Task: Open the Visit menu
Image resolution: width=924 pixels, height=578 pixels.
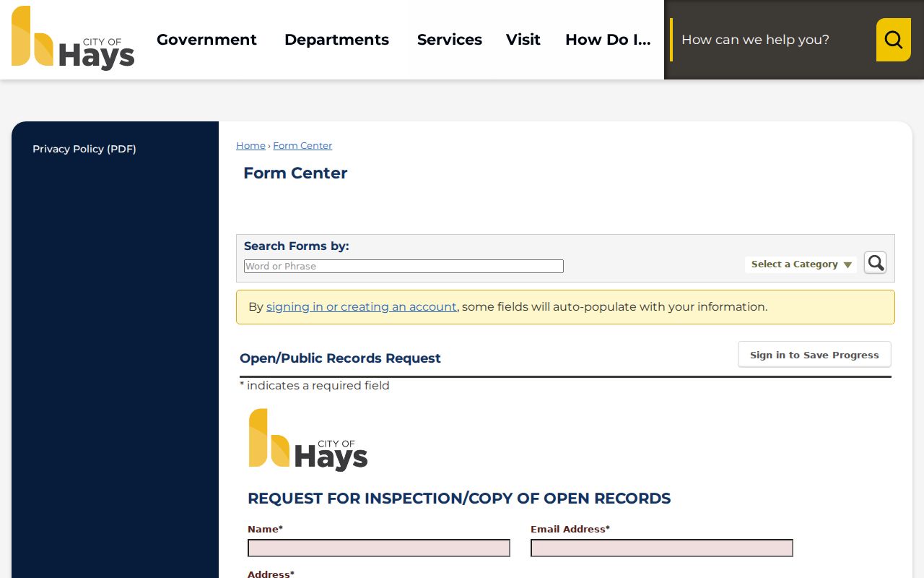Action: (x=523, y=40)
